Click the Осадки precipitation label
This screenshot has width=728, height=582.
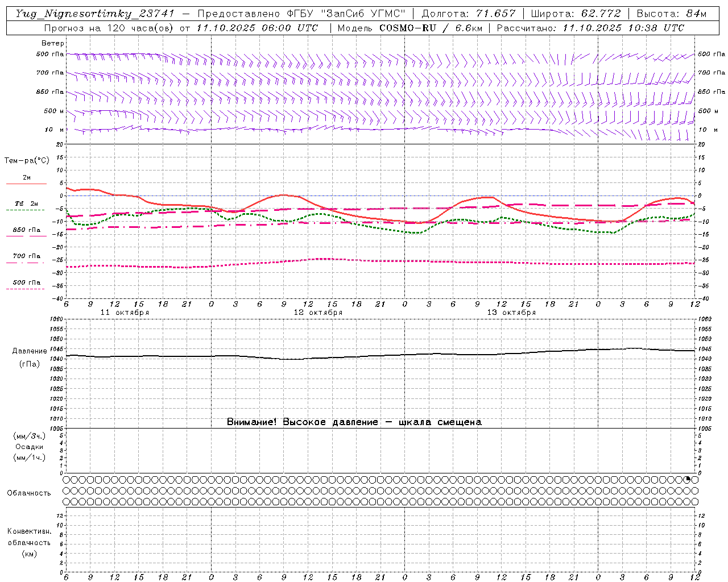(x=30, y=447)
